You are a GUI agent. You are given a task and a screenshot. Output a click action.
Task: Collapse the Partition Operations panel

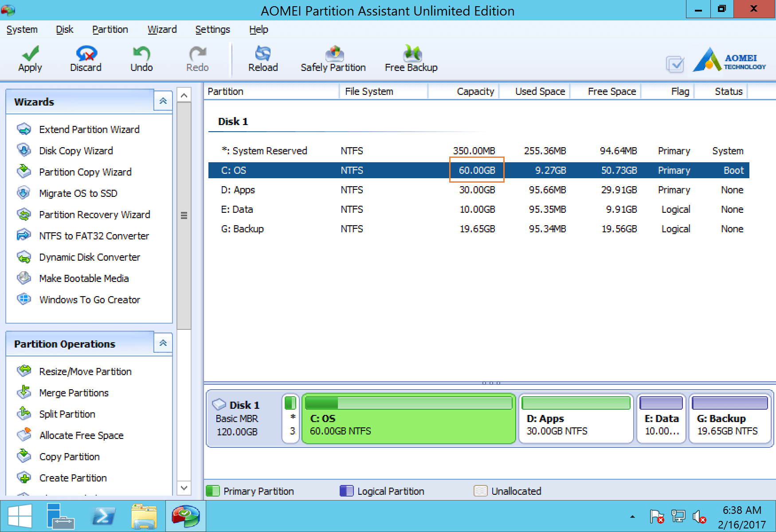[163, 343]
